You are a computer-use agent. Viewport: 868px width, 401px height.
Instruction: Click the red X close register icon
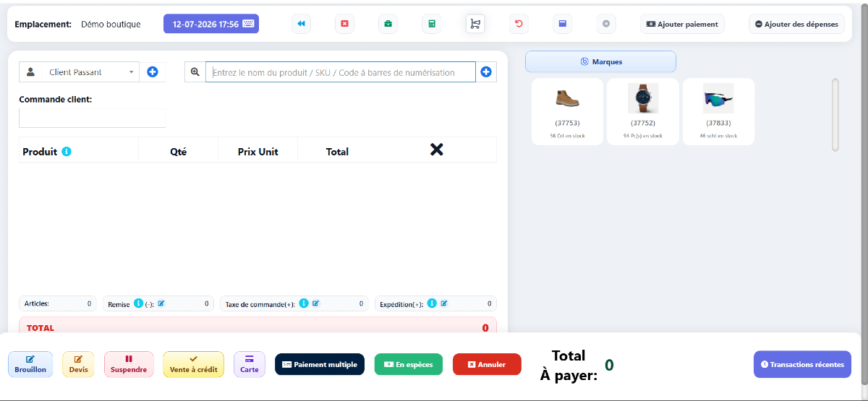pos(344,24)
